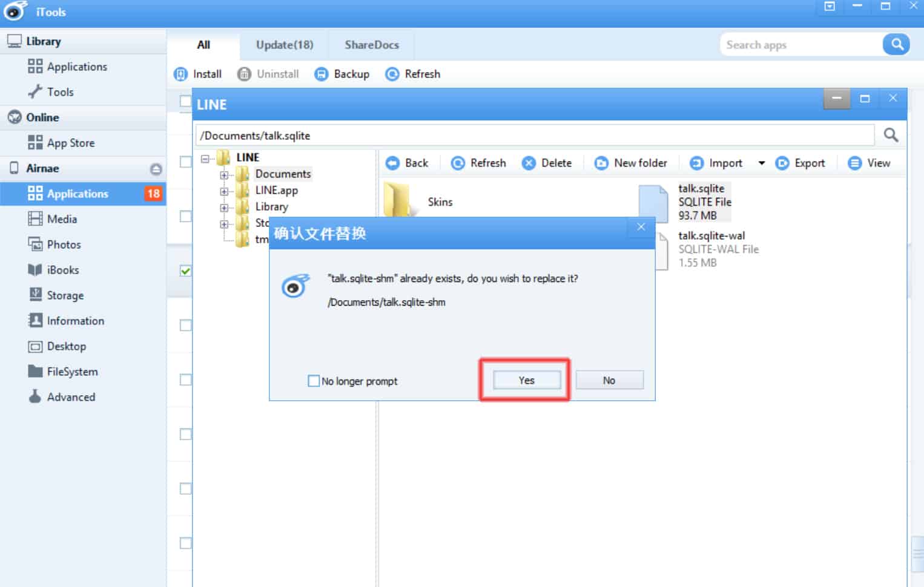Create a New folder via toolbar icon
Viewport: 924px width, 587px height.
[601, 163]
